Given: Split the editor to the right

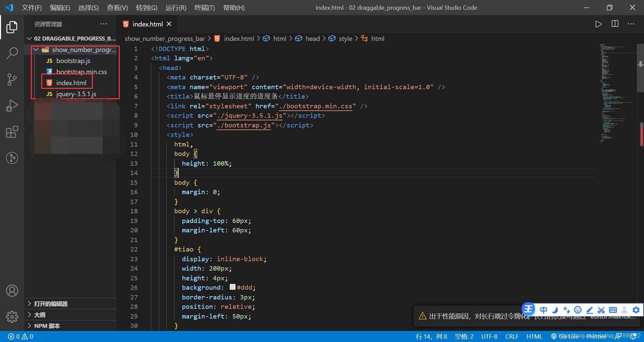Looking at the screenshot, I should [x=615, y=24].
